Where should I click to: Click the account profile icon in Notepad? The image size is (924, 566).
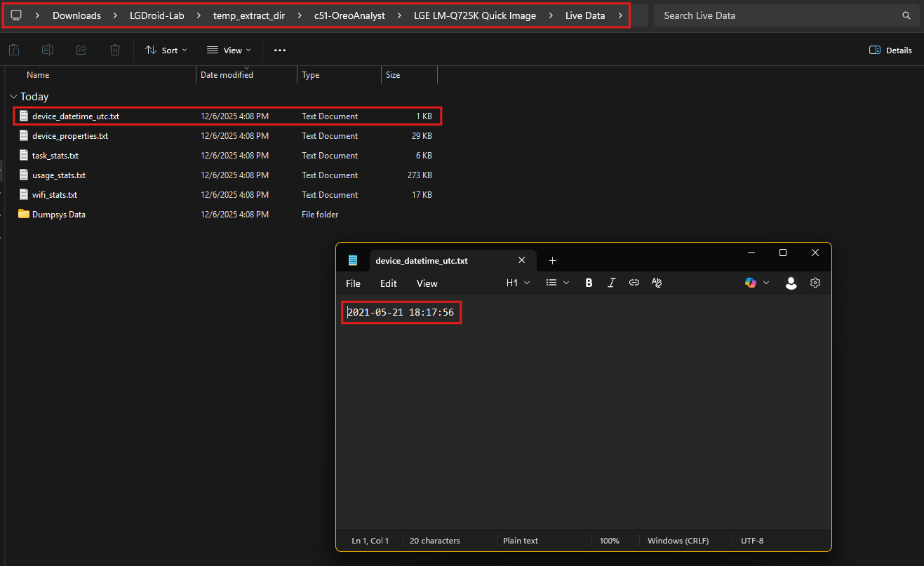click(791, 283)
